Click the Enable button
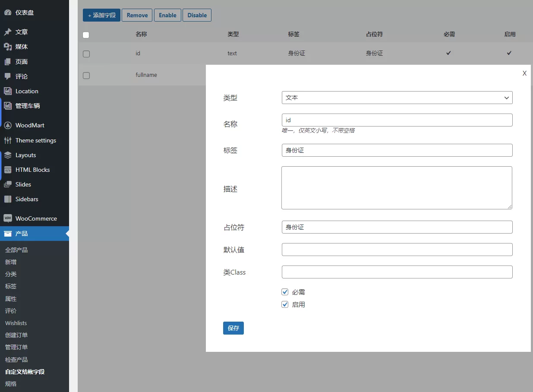The height and width of the screenshot is (392, 533). point(167,15)
